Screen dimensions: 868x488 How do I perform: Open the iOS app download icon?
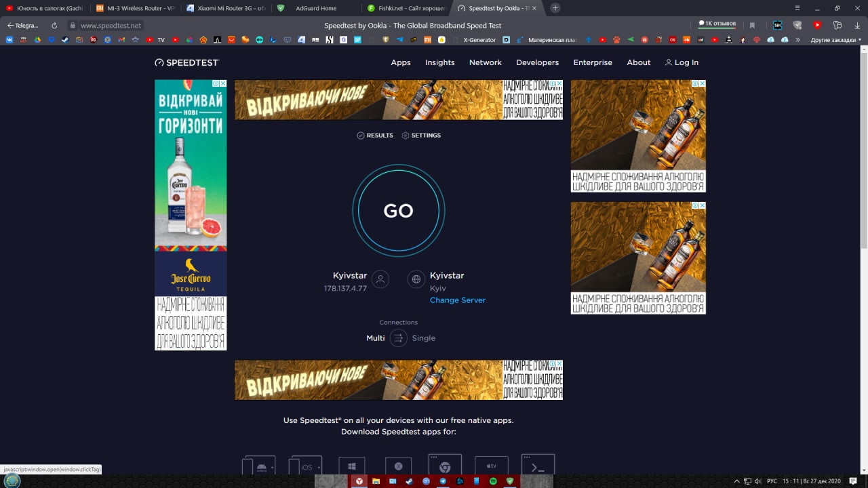(x=305, y=466)
